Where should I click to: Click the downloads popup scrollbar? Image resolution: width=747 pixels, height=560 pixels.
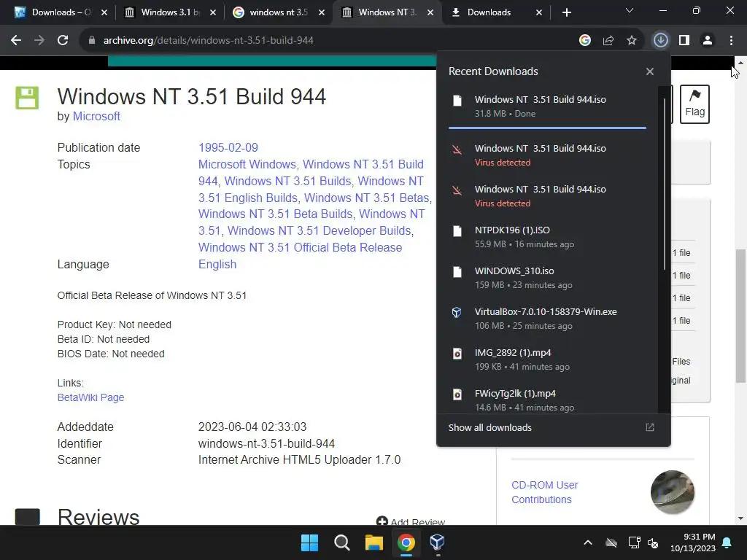[665, 184]
